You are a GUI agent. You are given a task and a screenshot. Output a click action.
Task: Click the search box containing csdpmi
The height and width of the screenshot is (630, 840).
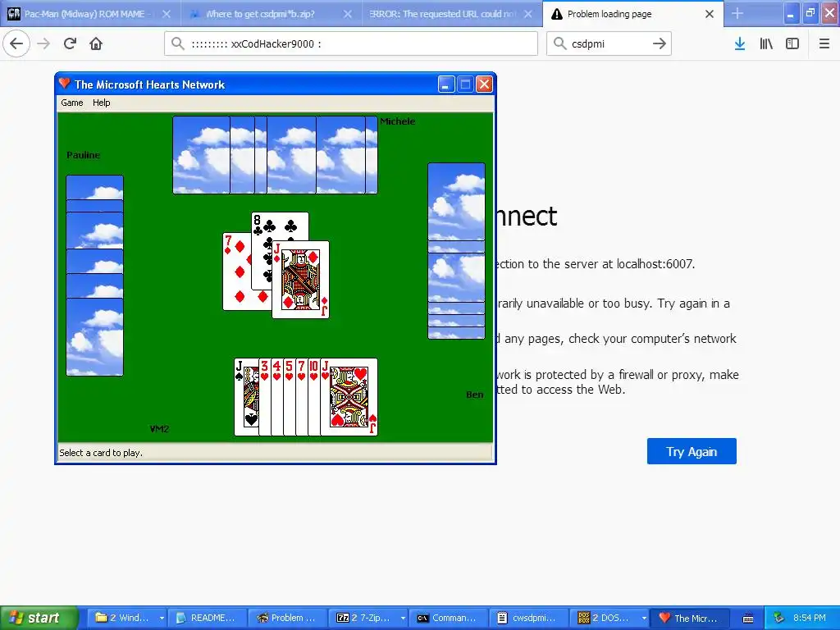coord(609,43)
